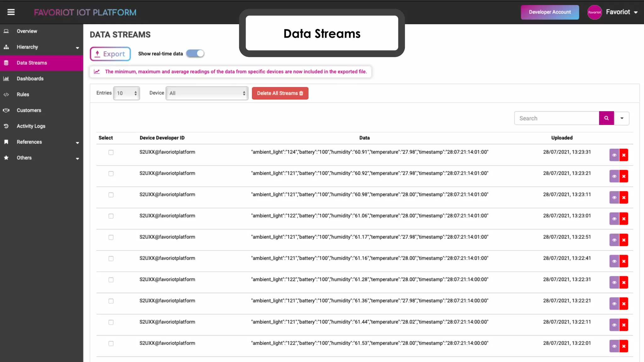
Task: Delete stream uploaded at 13:23:01
Action: (624, 219)
